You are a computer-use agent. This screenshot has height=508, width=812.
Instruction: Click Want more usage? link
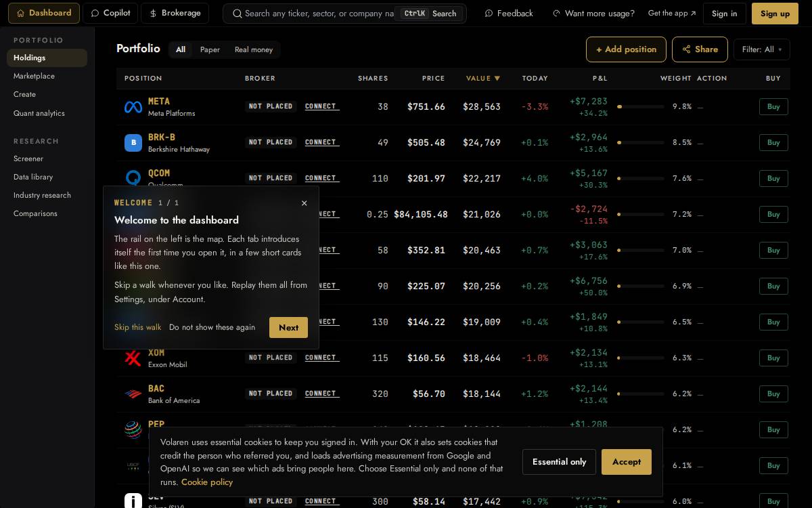(x=593, y=14)
